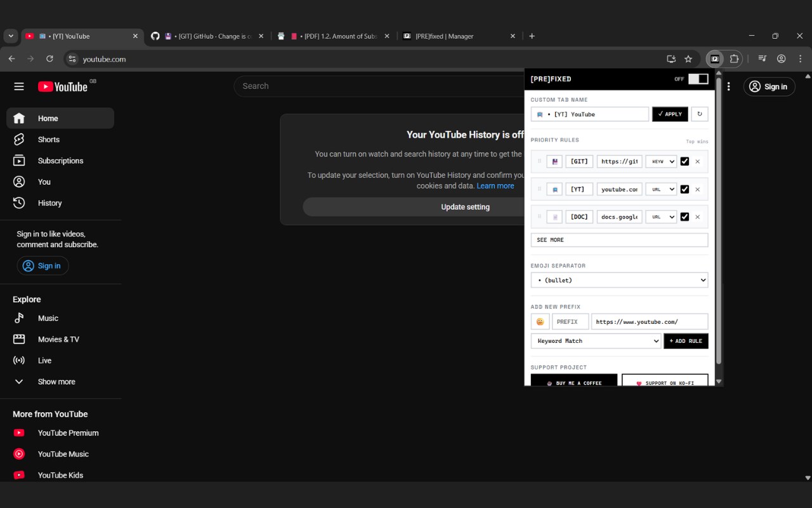Open the media control toolbar icon
The width and height of the screenshot is (812, 508).
coord(763,59)
